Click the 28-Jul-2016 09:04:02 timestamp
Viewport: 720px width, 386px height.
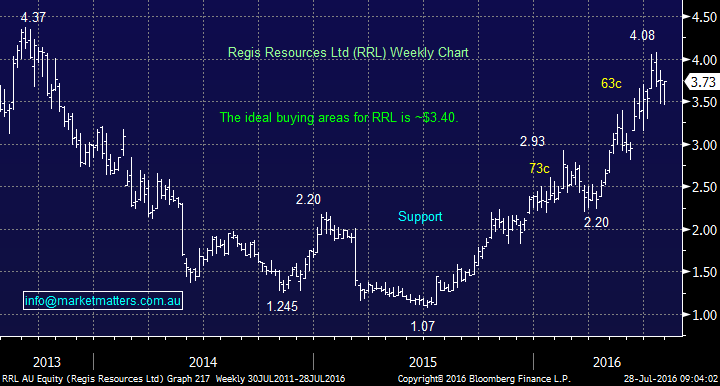[670, 379]
